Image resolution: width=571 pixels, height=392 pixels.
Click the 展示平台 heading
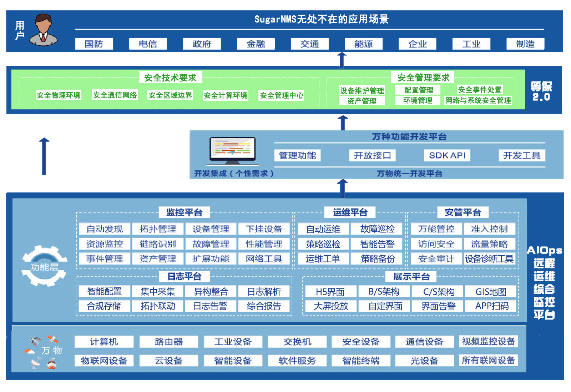pyautogui.click(x=411, y=276)
